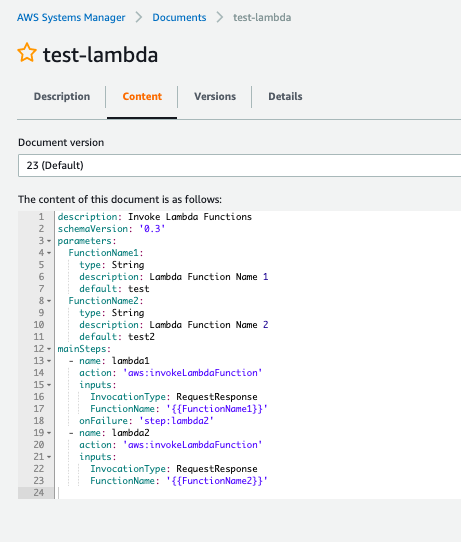Viewport: 461px width, 542px height.
Task: Switch to the Description tab
Action: pos(62,96)
